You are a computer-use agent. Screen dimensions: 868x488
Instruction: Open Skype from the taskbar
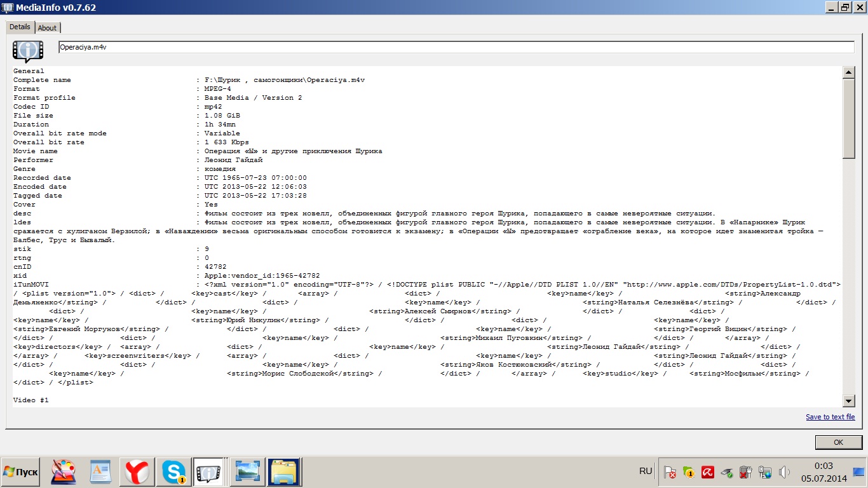point(173,472)
